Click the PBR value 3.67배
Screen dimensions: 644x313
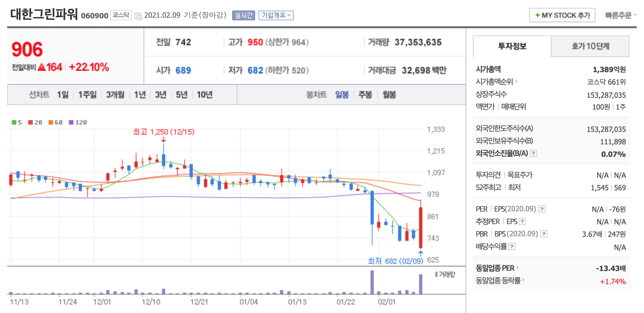coord(592,234)
